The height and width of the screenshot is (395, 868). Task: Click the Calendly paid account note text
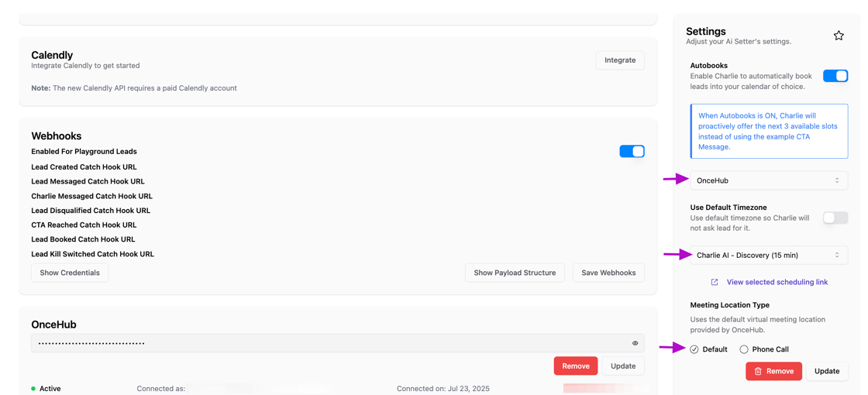pyautogui.click(x=134, y=88)
